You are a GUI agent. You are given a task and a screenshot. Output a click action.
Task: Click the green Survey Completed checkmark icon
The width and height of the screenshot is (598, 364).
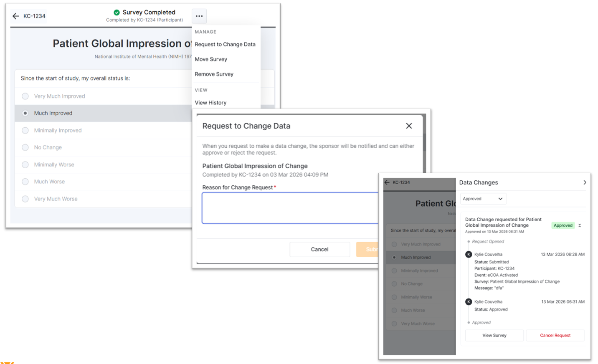[x=117, y=13]
